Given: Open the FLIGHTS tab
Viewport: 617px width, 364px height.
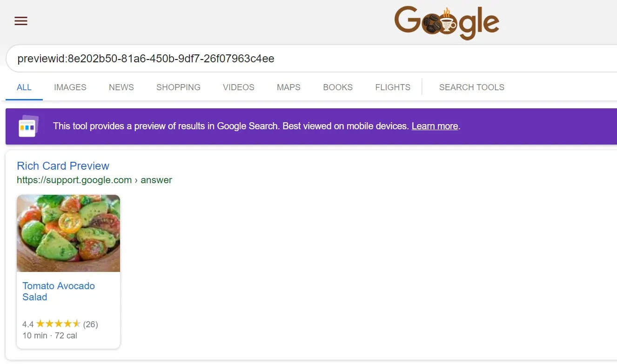Looking at the screenshot, I should point(393,87).
